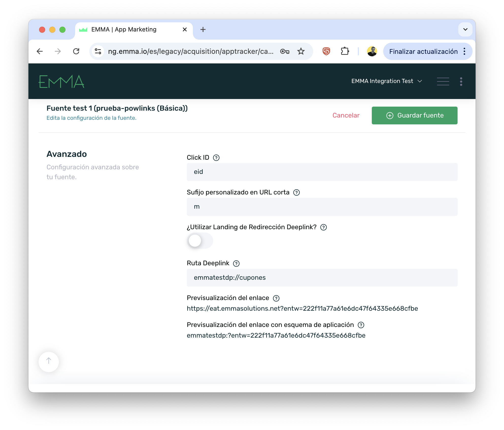
Task: Open a new browser tab
Action: coord(203,29)
